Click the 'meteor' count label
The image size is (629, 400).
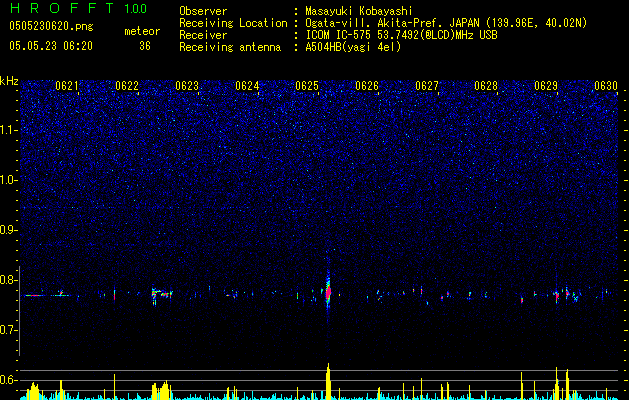142,31
